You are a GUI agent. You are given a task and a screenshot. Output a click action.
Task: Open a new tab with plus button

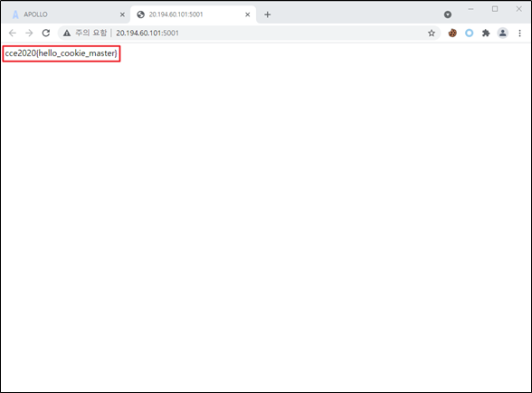(268, 14)
